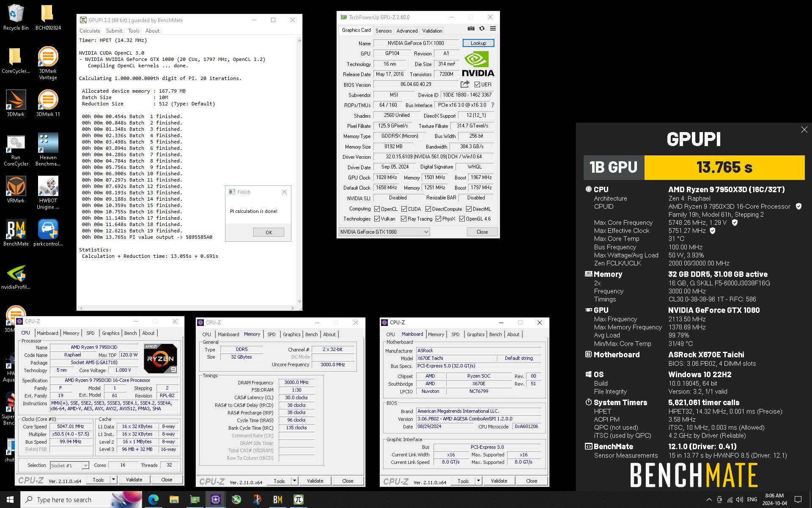Toggle the OpenGL 4.6 checkbox
Viewport: 812px width, 508px height.
click(x=462, y=219)
